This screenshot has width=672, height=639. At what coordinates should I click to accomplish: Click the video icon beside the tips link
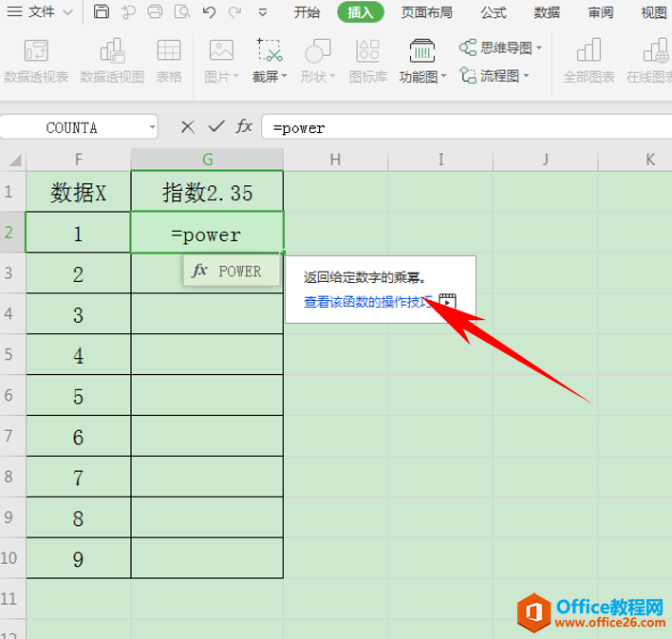[447, 302]
